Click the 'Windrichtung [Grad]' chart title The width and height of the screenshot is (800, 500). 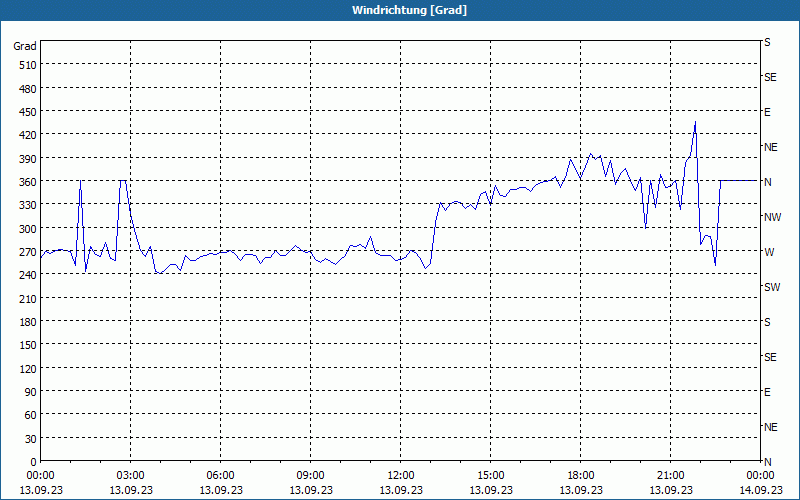click(x=409, y=10)
